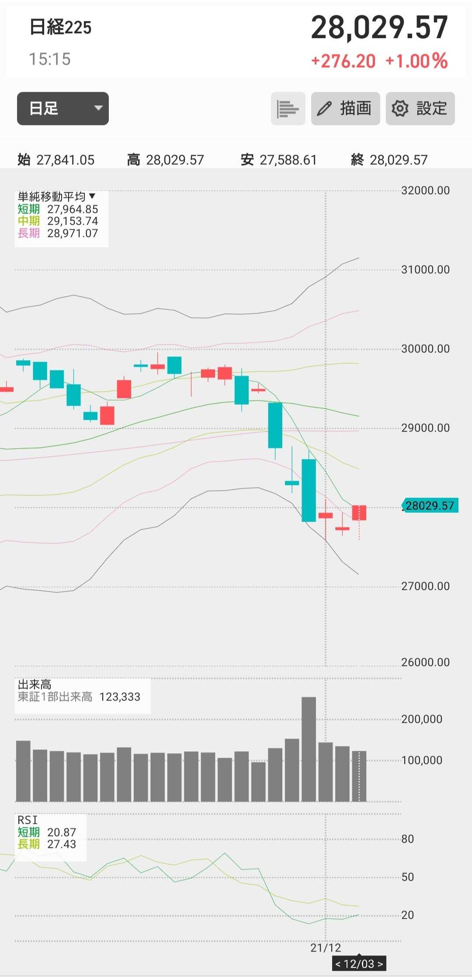This screenshot has width=472, height=980.
Task: Tap the 描画 pencil drawing button
Action: (x=345, y=108)
